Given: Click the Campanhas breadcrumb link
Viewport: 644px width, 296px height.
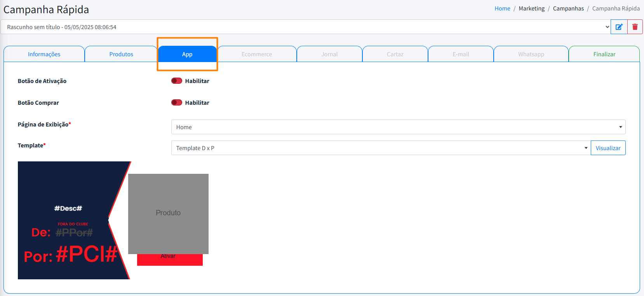Looking at the screenshot, I should pos(568,9).
